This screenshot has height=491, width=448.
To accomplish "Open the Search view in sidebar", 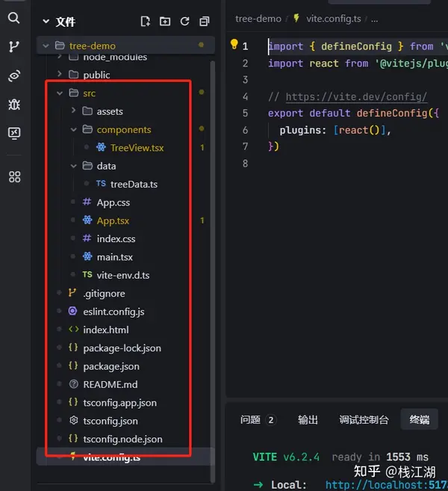I will pyautogui.click(x=13, y=18).
